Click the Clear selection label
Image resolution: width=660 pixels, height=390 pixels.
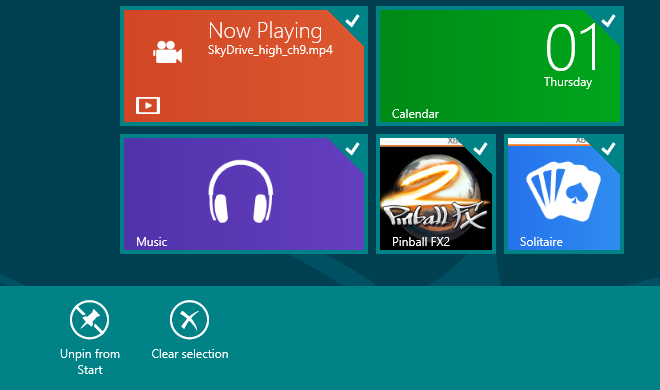click(x=190, y=354)
